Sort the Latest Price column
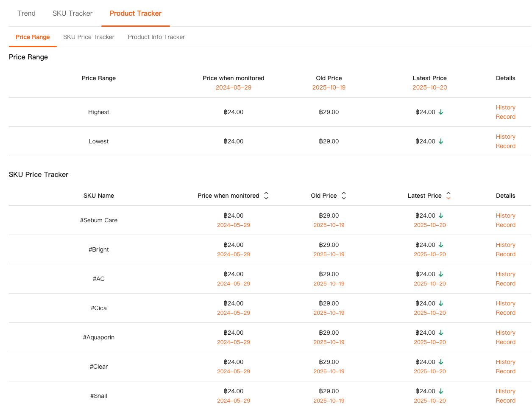 448,196
